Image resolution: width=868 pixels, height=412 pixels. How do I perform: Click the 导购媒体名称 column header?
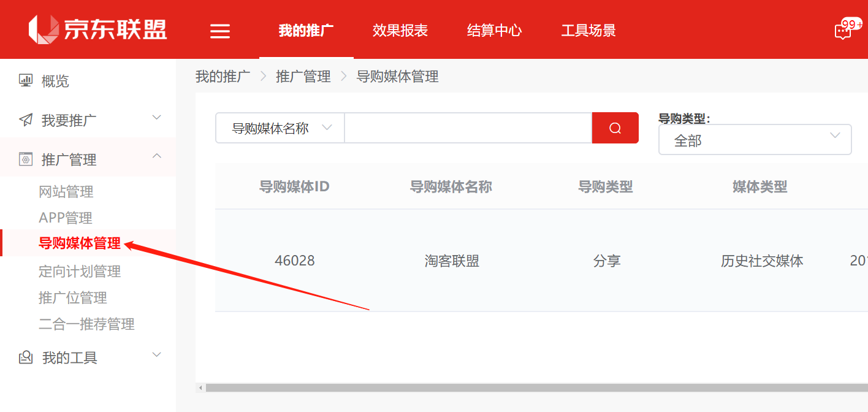coord(451,186)
